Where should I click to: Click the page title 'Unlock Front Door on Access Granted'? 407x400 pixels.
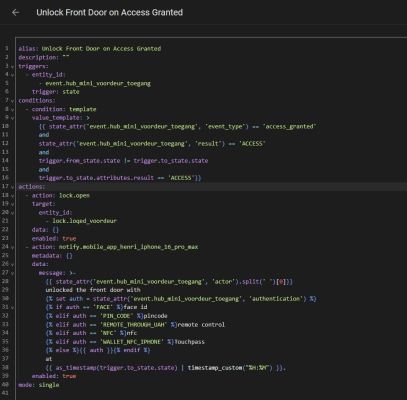click(109, 13)
